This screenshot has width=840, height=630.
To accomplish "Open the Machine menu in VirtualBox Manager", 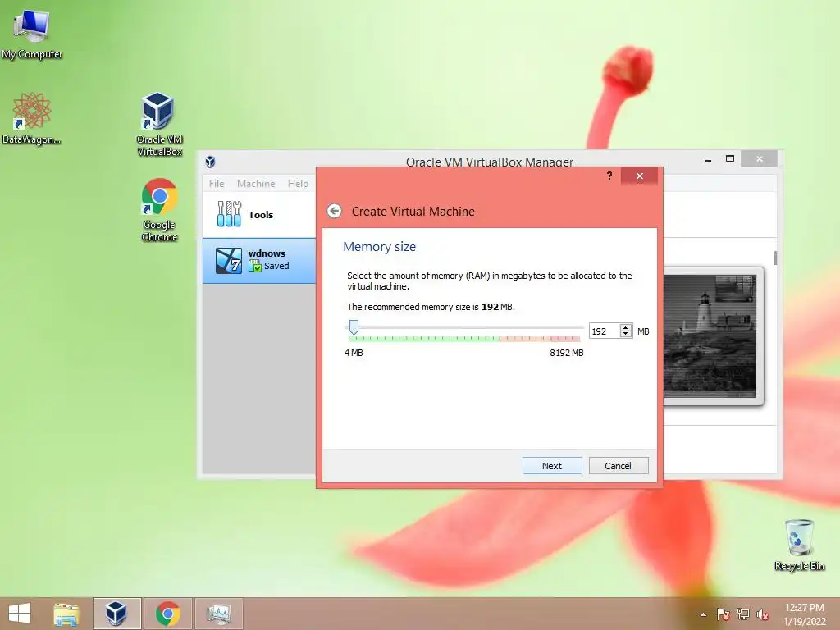I will tap(256, 183).
